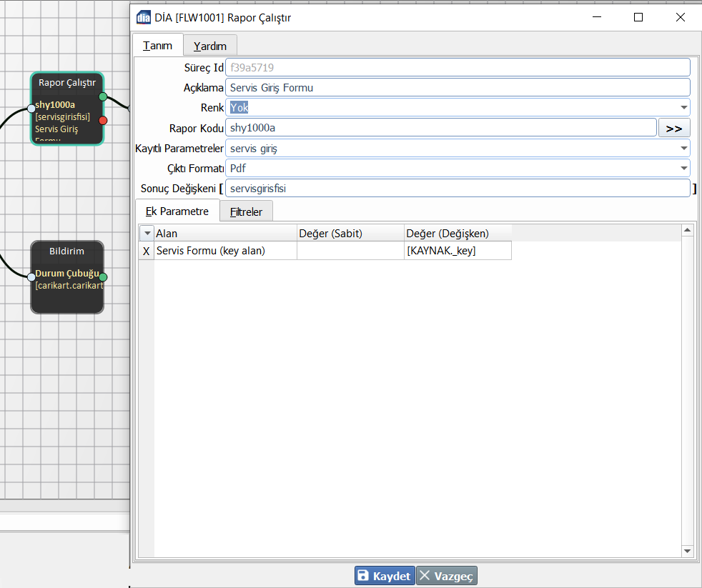Click red error port on Rapor Çalıştır node
The image size is (702, 588).
(103, 120)
